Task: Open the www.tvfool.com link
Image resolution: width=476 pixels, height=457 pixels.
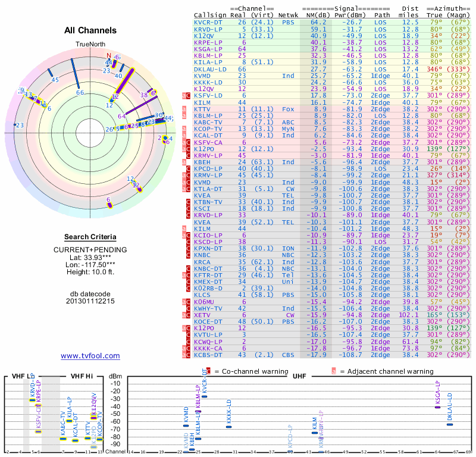Action: coord(90,356)
